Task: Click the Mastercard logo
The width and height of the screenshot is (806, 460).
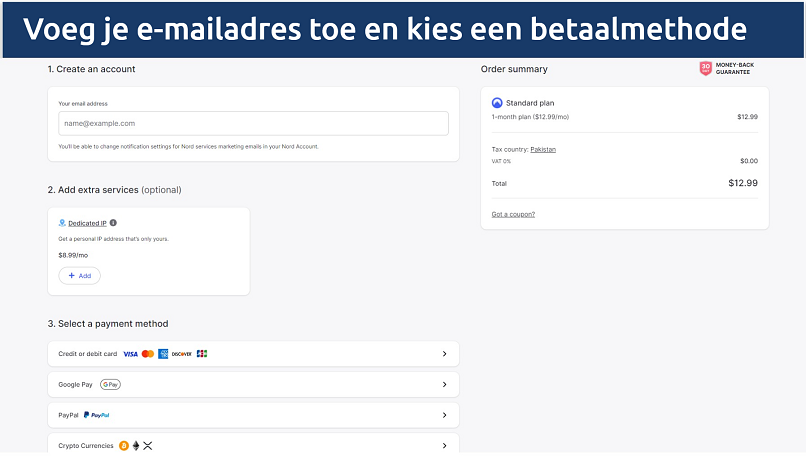Action: pos(148,354)
